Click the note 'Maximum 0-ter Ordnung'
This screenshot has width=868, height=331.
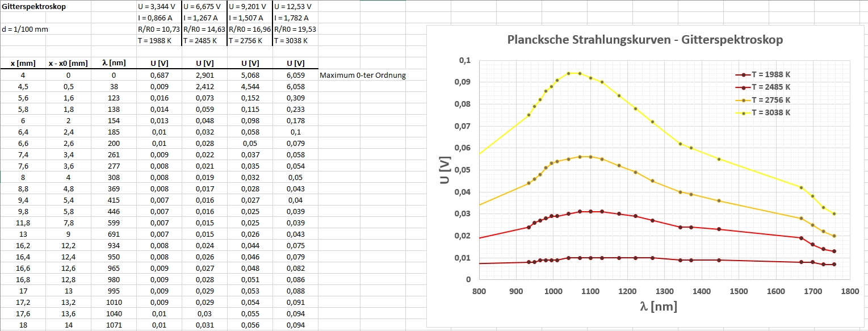click(363, 75)
